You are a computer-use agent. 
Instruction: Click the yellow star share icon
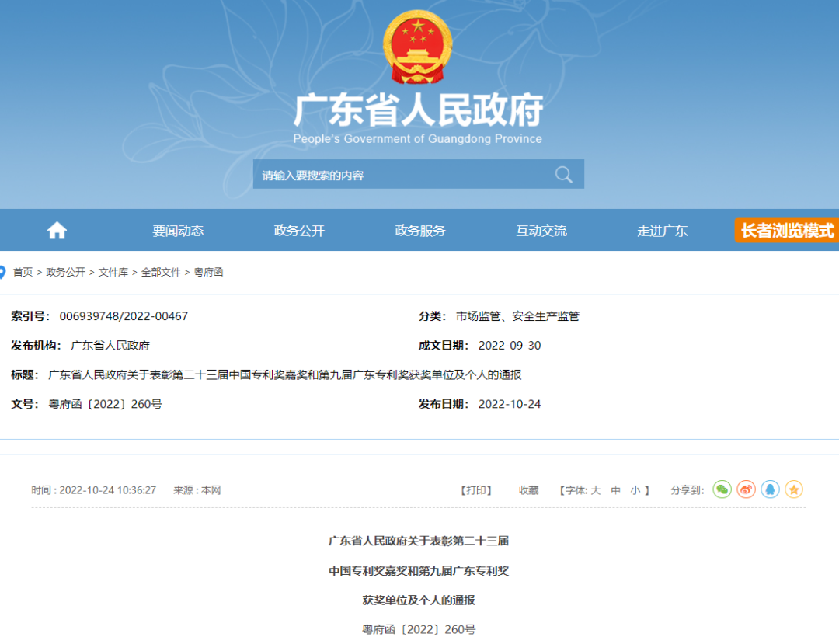point(794,489)
